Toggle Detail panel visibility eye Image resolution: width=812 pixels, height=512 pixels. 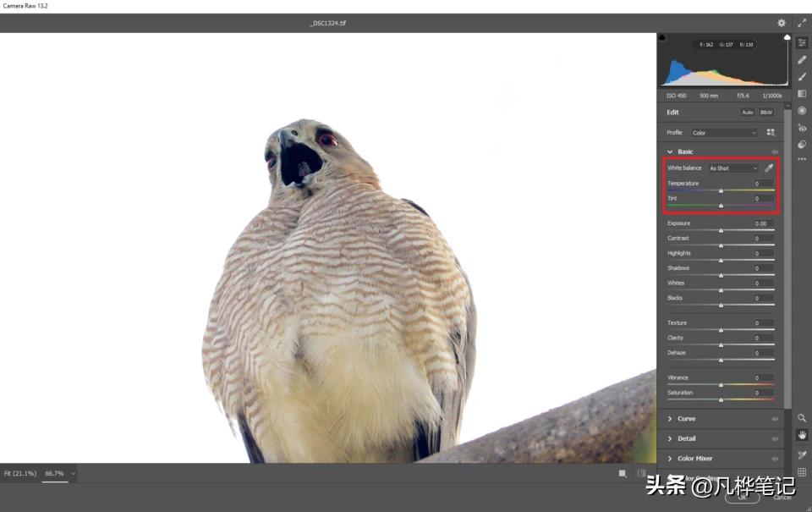click(776, 439)
